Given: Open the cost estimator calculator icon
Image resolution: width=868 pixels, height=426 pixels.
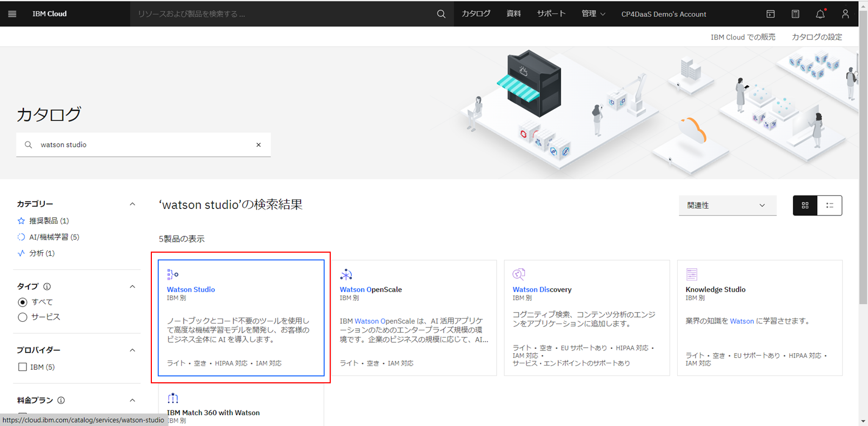Looking at the screenshot, I should pos(796,14).
